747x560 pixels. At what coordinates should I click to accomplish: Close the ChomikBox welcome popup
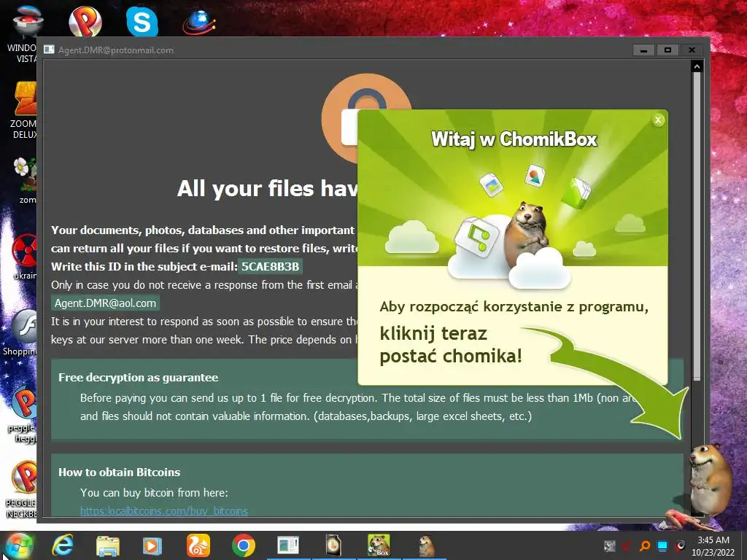point(658,120)
